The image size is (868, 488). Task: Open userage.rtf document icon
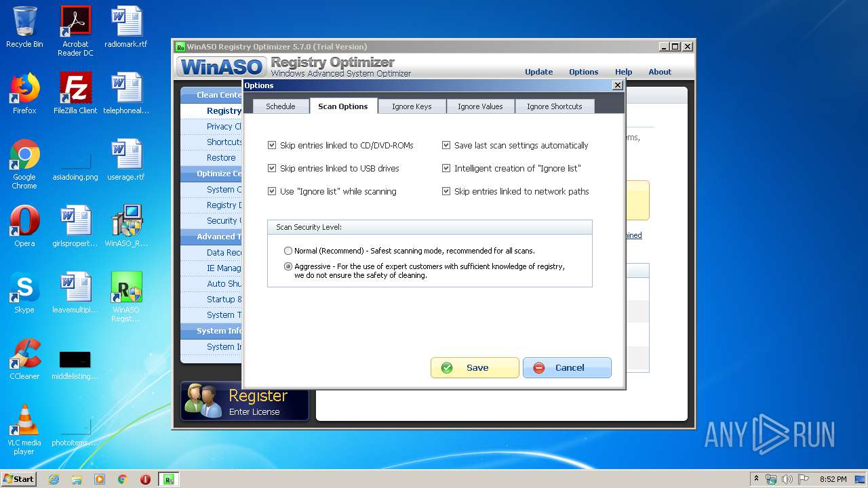click(x=126, y=160)
